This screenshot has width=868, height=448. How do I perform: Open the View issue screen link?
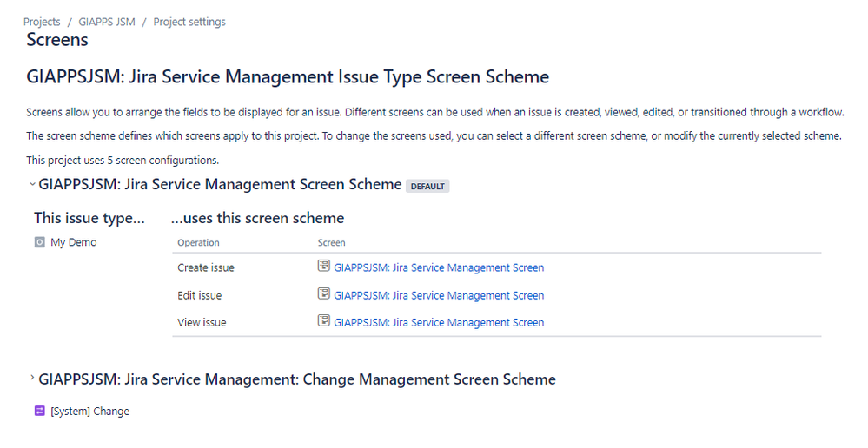[x=439, y=322]
